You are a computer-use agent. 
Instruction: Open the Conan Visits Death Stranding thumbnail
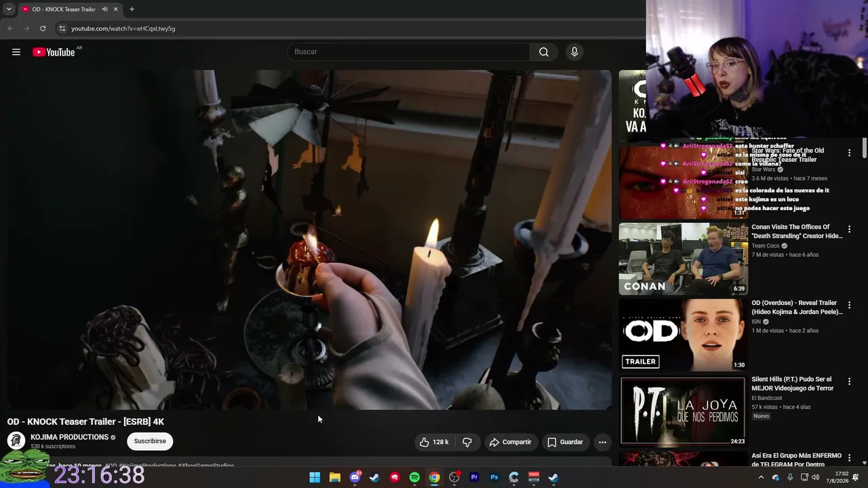pyautogui.click(x=683, y=258)
